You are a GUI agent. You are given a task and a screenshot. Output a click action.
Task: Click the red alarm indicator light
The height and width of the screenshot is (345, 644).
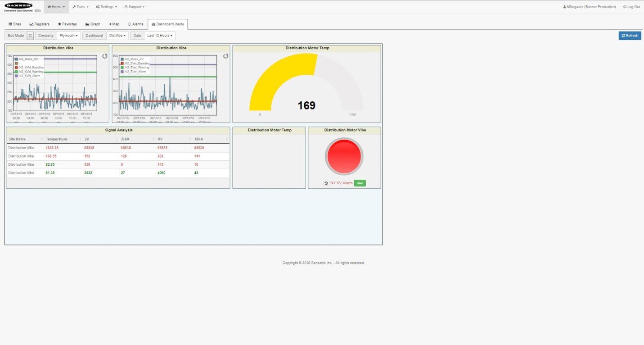(x=344, y=156)
